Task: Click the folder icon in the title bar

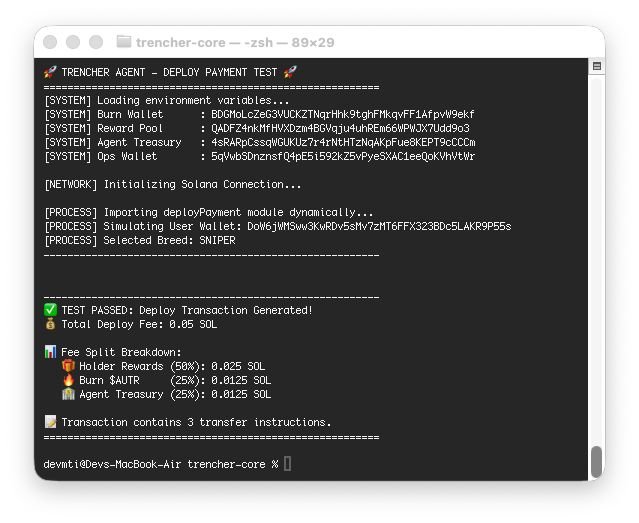Action: 124,42
